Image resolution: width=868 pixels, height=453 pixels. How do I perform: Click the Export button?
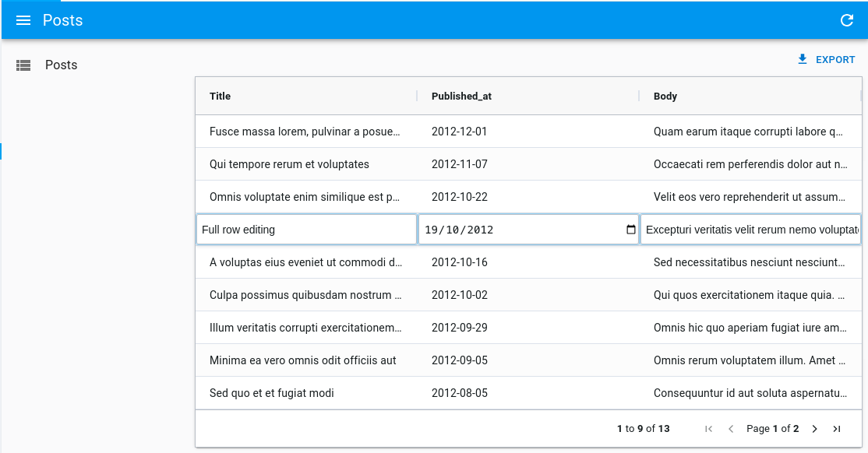(826, 60)
